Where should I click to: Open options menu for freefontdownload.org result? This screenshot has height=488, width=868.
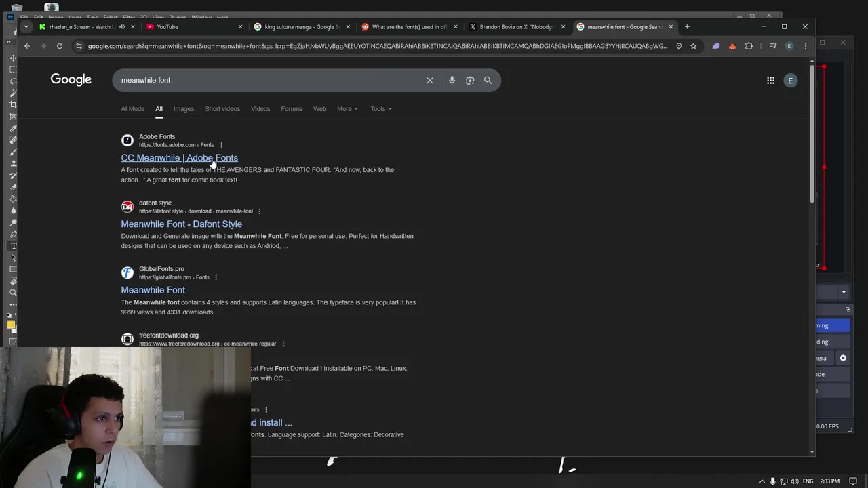pyautogui.click(x=283, y=344)
